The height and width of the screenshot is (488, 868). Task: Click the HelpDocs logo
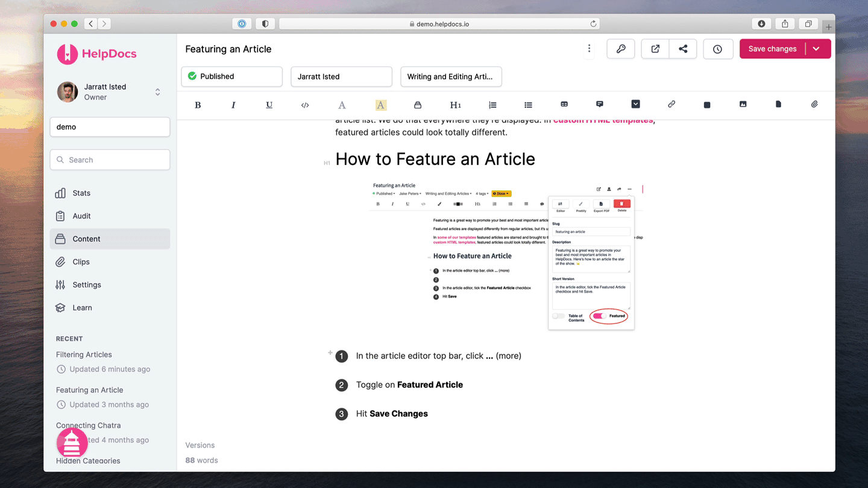97,54
